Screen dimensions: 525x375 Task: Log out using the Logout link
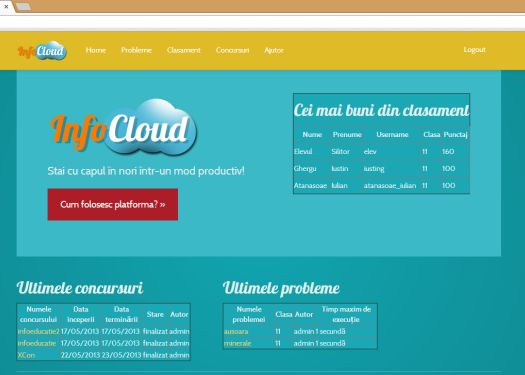(x=474, y=50)
